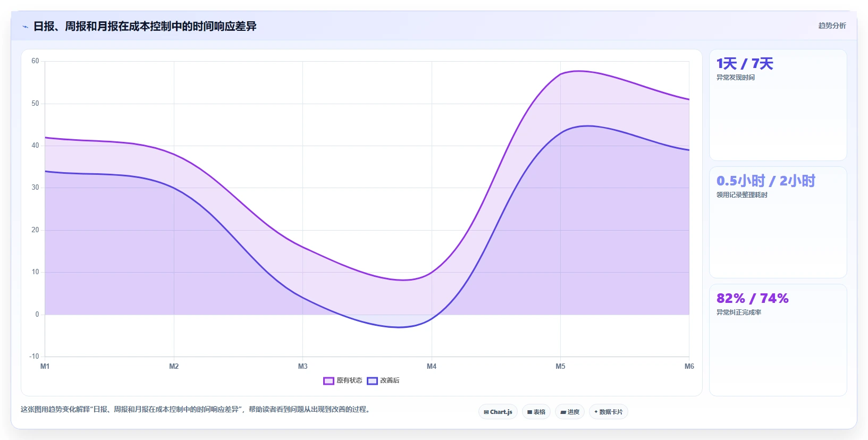Image resolution: width=868 pixels, height=440 pixels.
Task: Toggle the 改善后 legend series
Action: [x=383, y=380]
